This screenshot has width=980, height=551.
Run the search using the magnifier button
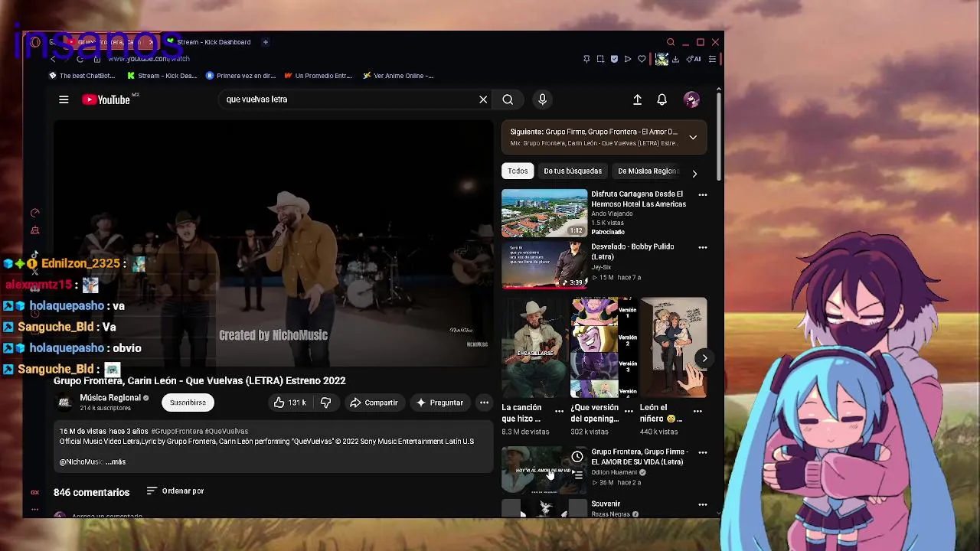[x=508, y=99]
